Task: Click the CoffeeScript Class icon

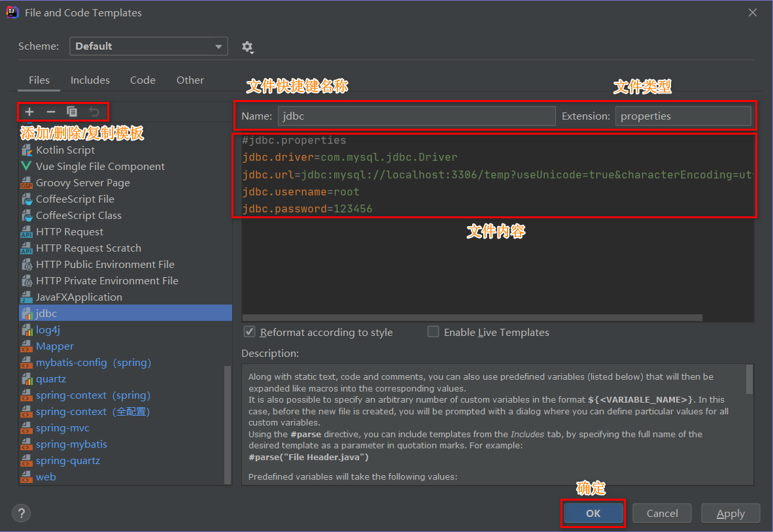Action: [x=27, y=215]
